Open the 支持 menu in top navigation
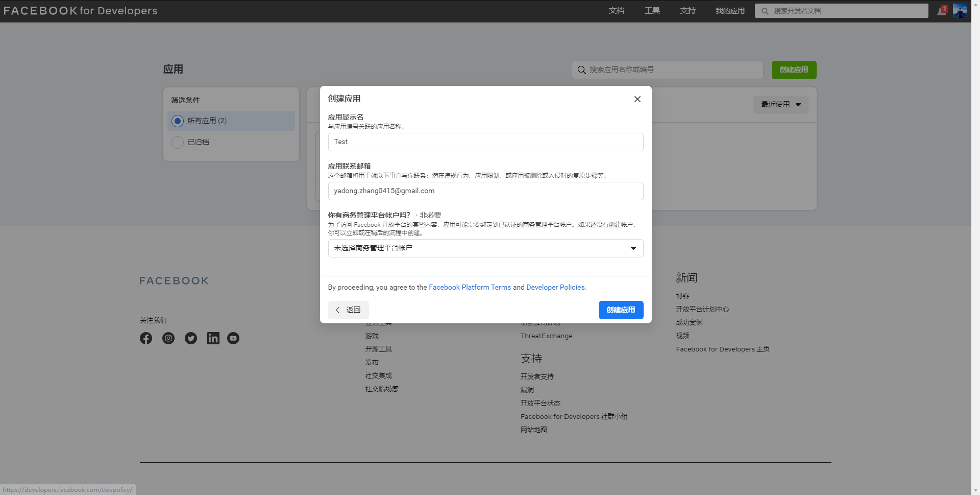The height and width of the screenshot is (495, 980). 688,11
